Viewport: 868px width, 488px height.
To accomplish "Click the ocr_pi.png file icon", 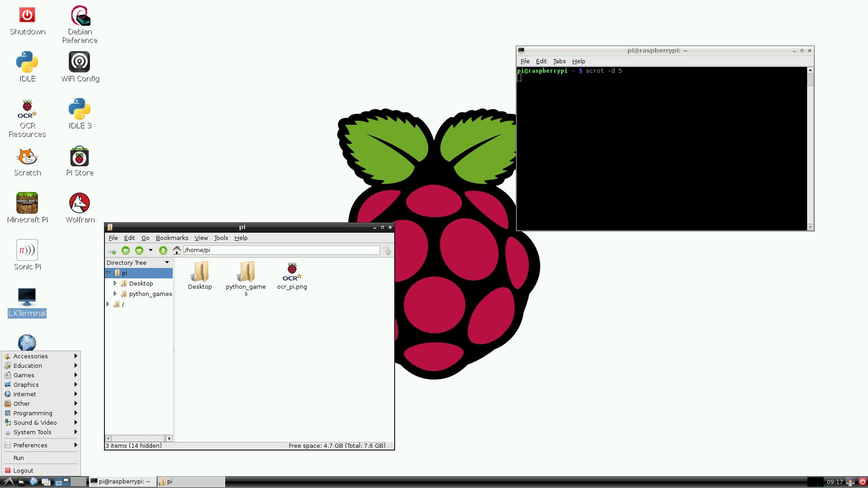I will [x=292, y=274].
